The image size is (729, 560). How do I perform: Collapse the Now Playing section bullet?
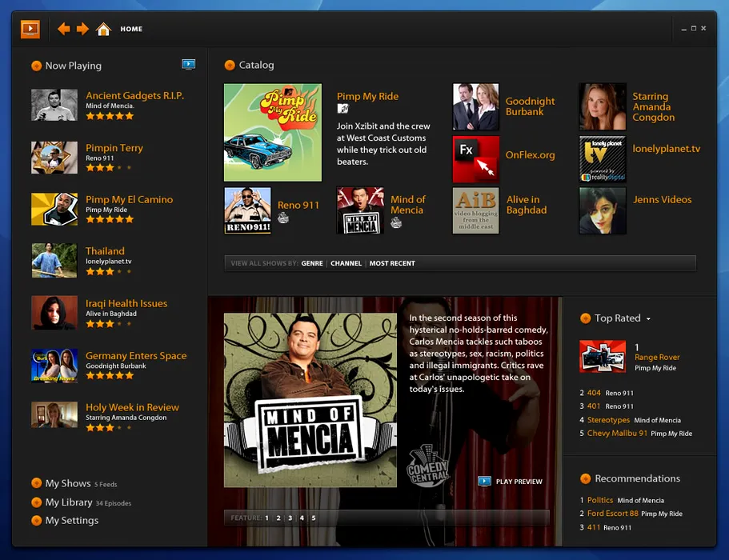click(x=36, y=66)
